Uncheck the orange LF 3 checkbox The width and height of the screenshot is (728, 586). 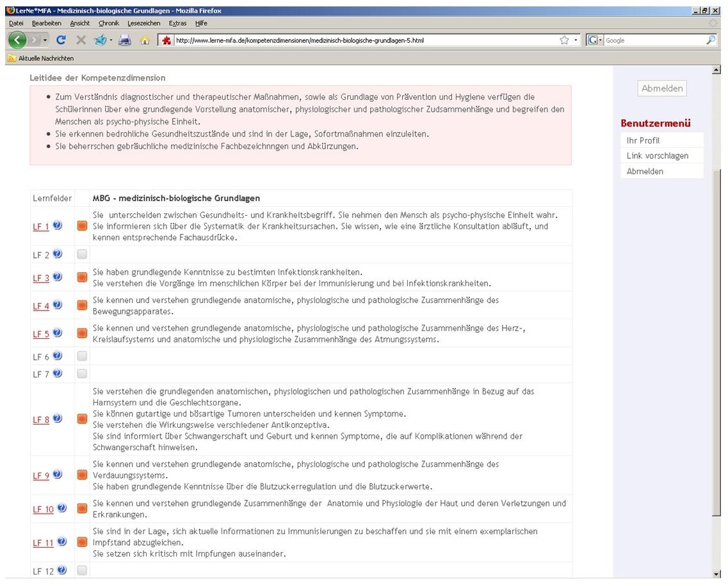pos(82,277)
